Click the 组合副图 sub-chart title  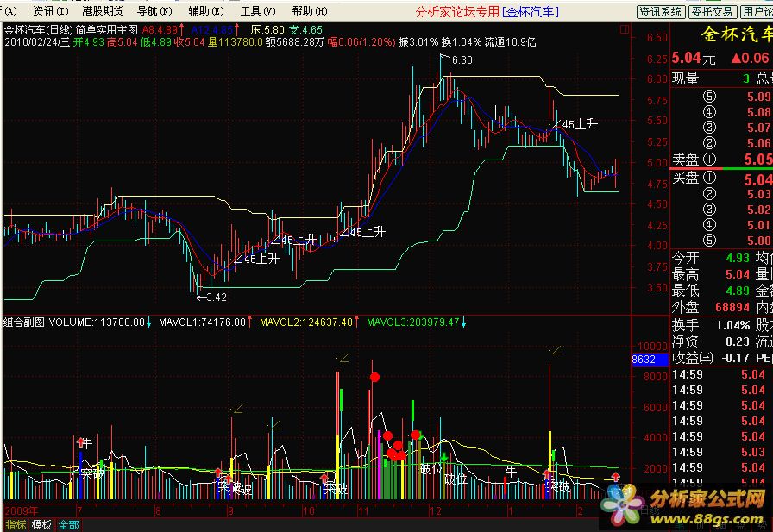coord(23,322)
